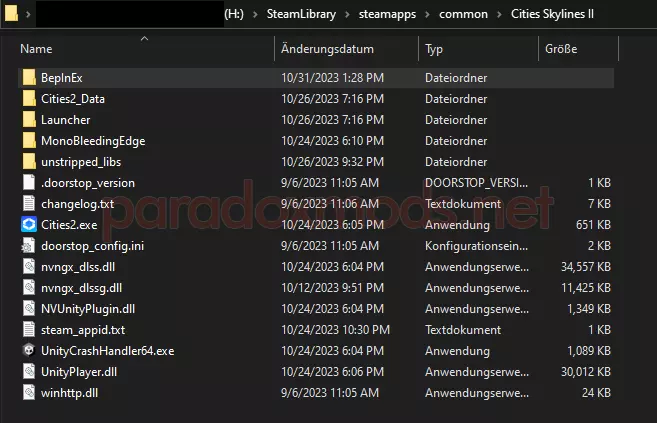The width and height of the screenshot is (657, 423).
Task: Select the winhttp.dll file icon
Action: 29,393
